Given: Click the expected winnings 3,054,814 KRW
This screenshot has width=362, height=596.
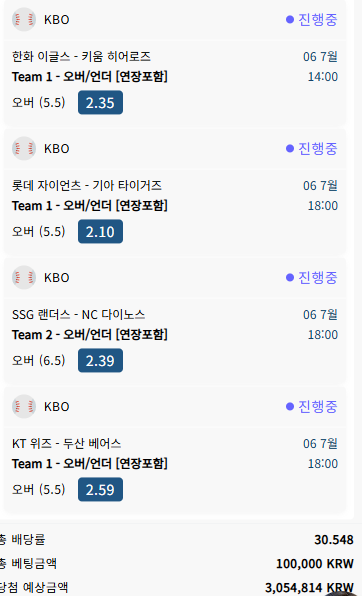Looking at the screenshot, I should point(310,588).
